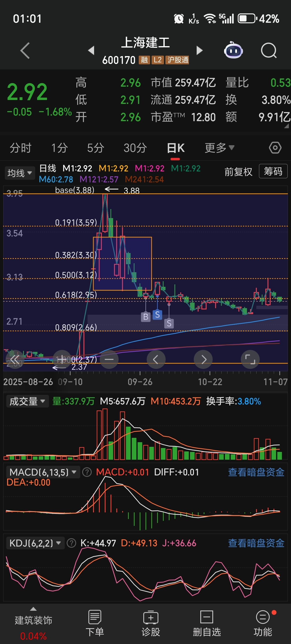
Task: Tap the 融 margin badge
Action: point(144,60)
